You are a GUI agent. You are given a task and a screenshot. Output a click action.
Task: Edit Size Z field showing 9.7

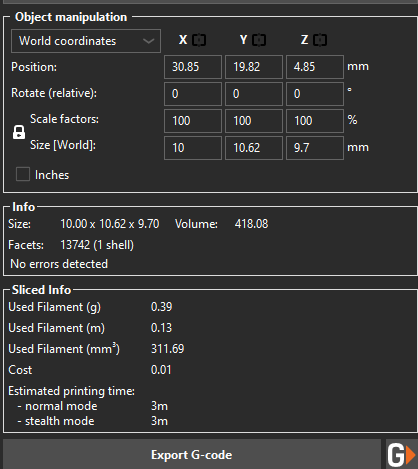point(315,148)
